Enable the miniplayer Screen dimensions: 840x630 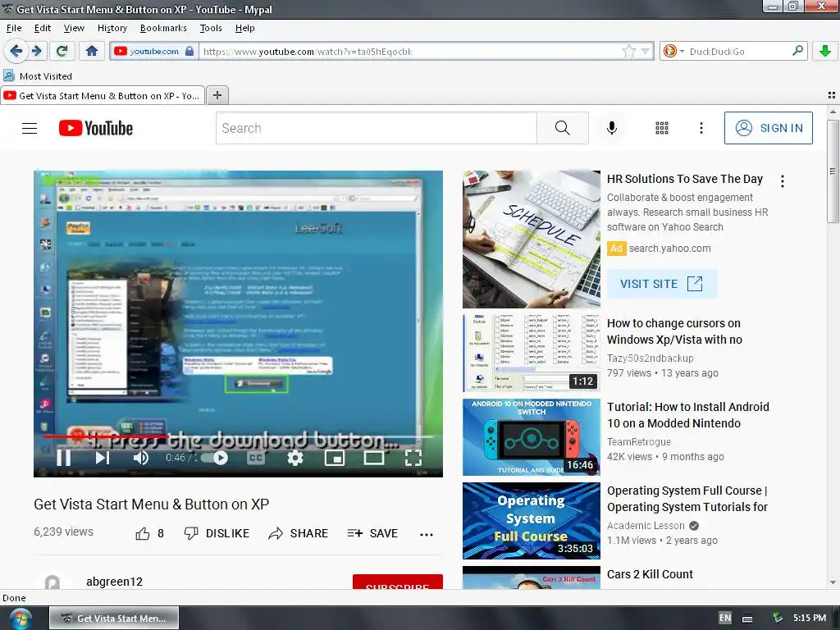[335, 458]
